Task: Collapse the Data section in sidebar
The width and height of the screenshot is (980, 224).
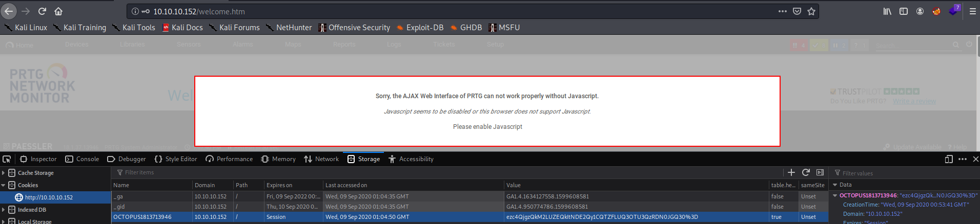Action: pos(835,185)
